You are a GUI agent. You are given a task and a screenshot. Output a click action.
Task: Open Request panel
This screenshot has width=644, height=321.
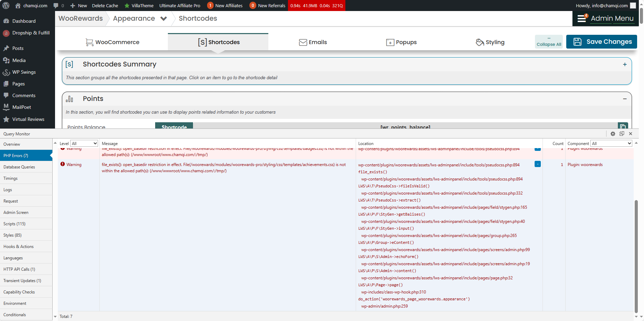coord(26,201)
